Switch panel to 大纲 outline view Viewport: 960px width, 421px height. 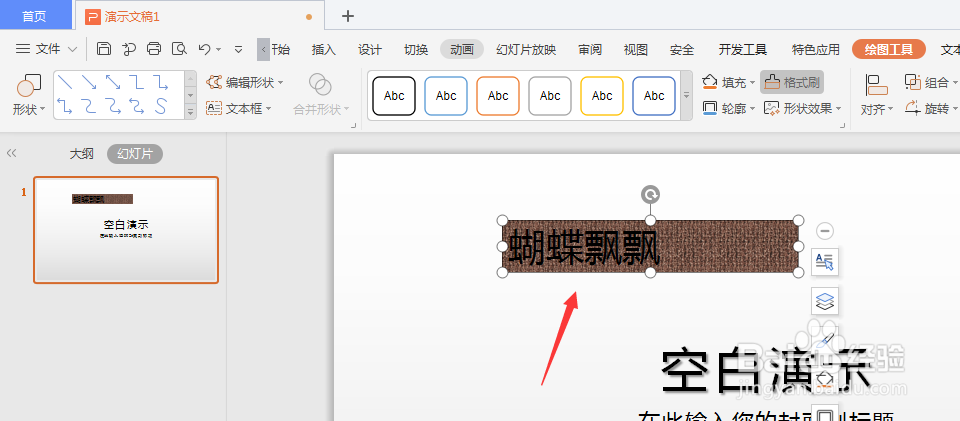pyautogui.click(x=81, y=154)
